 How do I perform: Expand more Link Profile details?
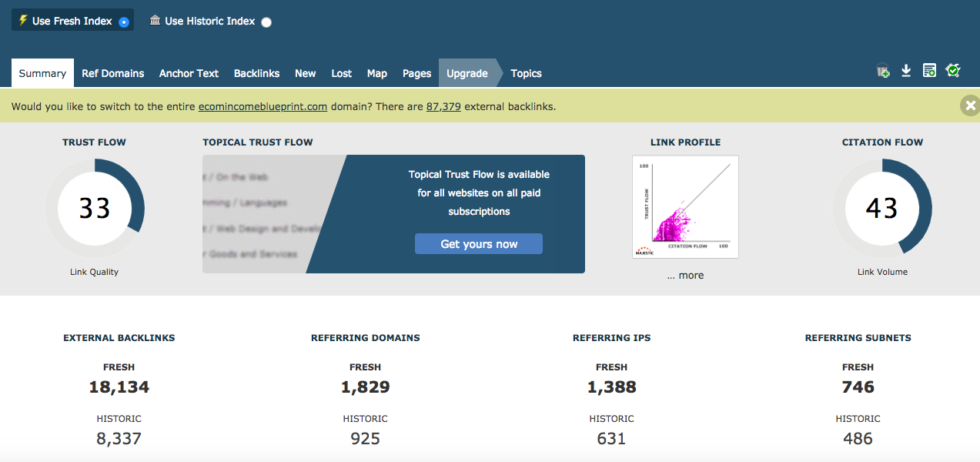[x=685, y=275]
